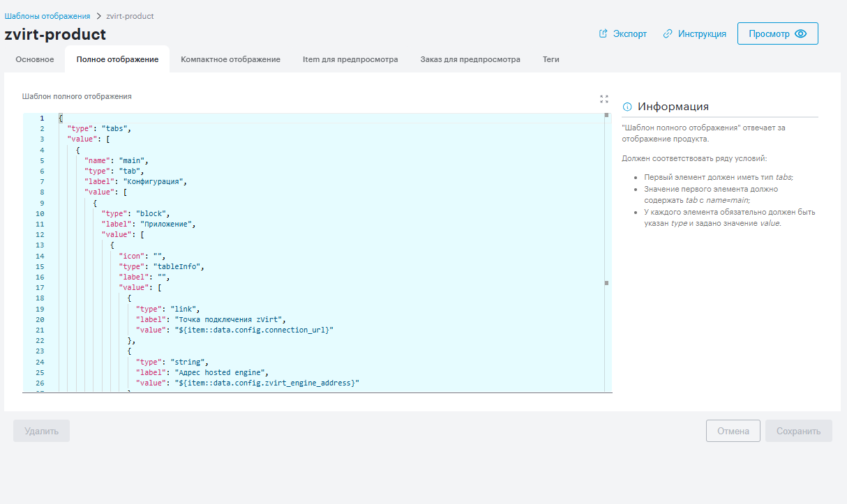847x504 pixels.
Task: Switch to the Компактное отображение tab
Action: coord(230,59)
